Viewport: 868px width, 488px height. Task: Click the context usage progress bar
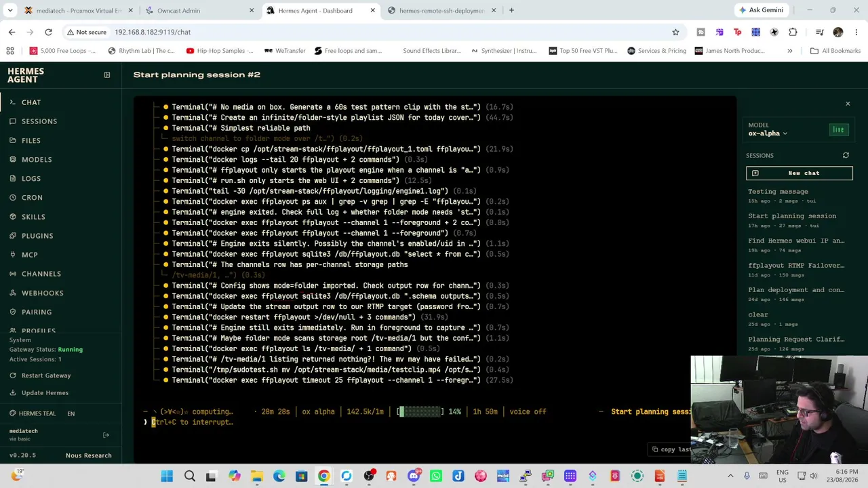(x=420, y=411)
